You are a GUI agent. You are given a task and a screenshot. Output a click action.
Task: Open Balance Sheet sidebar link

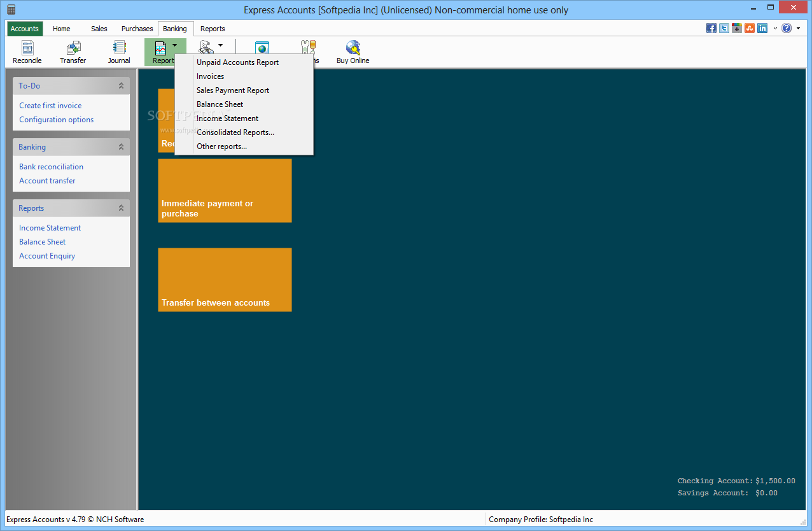(x=42, y=242)
